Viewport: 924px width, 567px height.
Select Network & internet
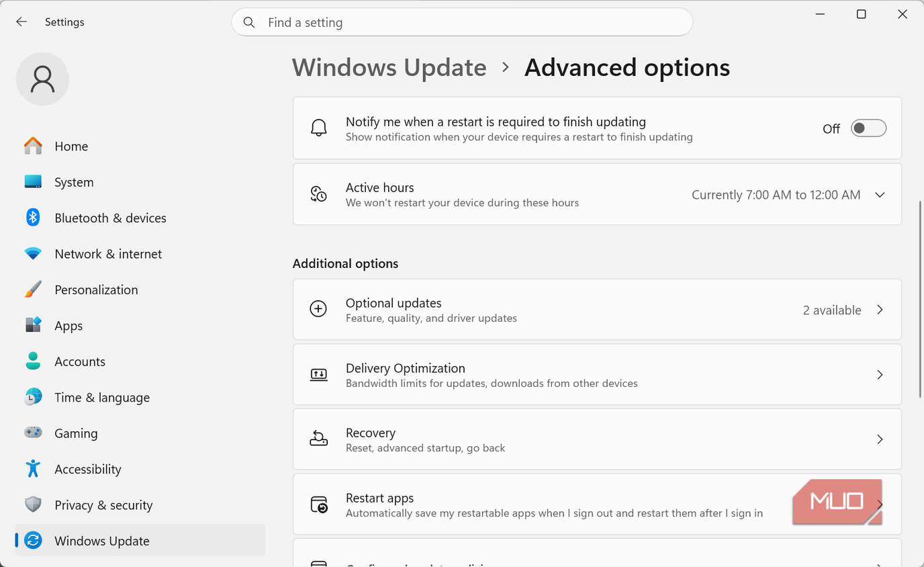tap(140, 254)
